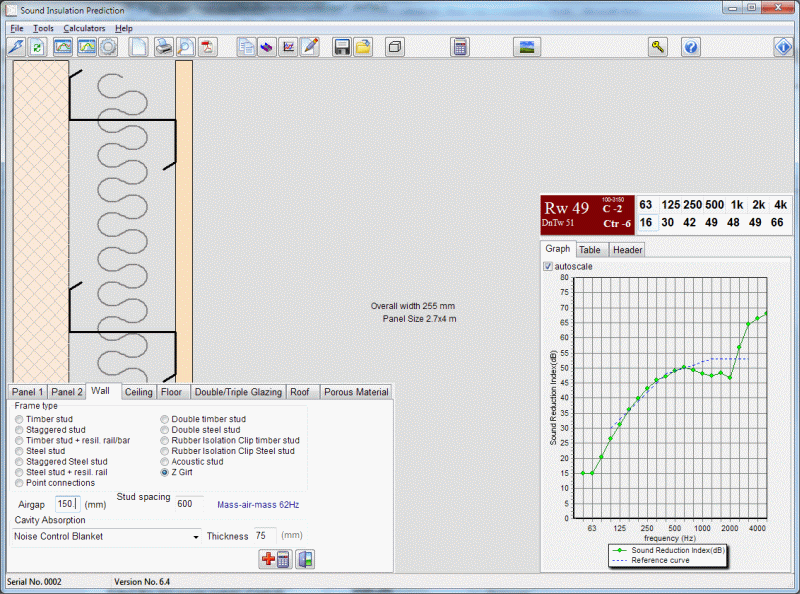
Task: Export to PDF icon
Action: click(x=208, y=47)
